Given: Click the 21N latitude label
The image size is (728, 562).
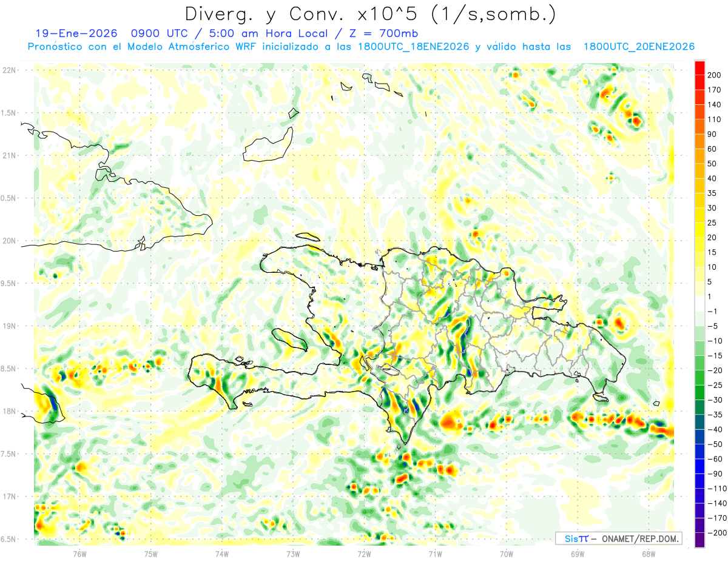Looking at the screenshot, I should (8, 155).
